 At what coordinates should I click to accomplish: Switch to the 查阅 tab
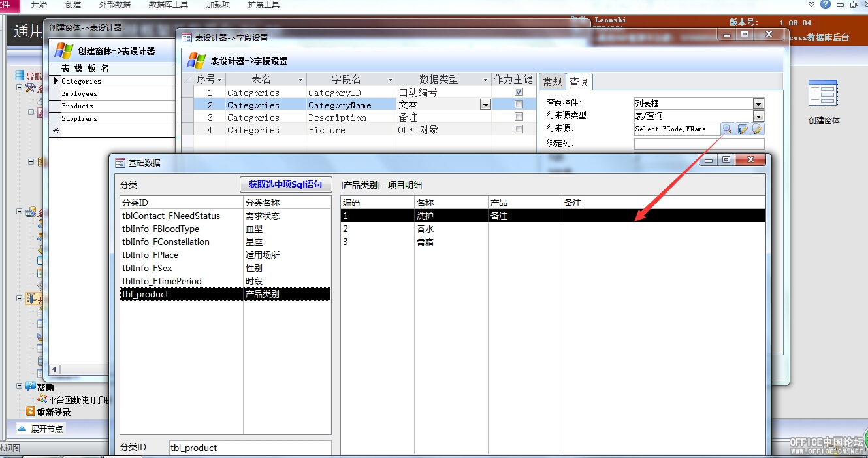(x=579, y=82)
